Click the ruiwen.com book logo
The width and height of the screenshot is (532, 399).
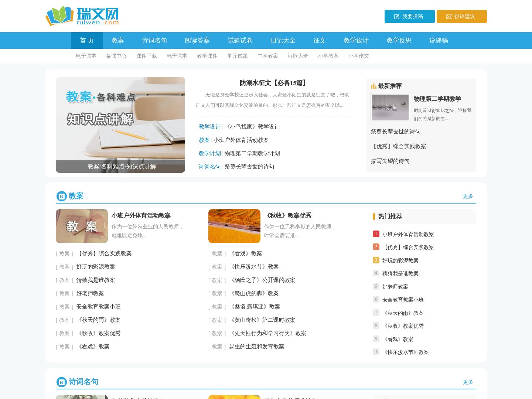pyautogui.click(x=82, y=16)
